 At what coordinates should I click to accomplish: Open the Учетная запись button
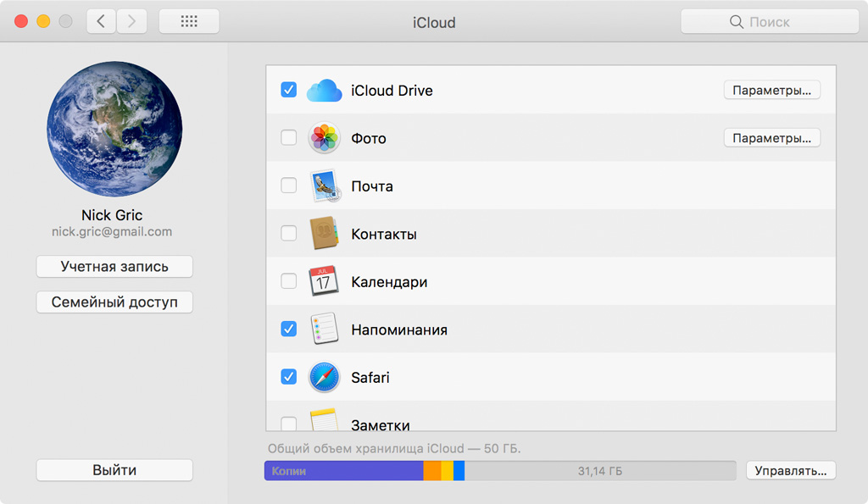click(x=114, y=267)
